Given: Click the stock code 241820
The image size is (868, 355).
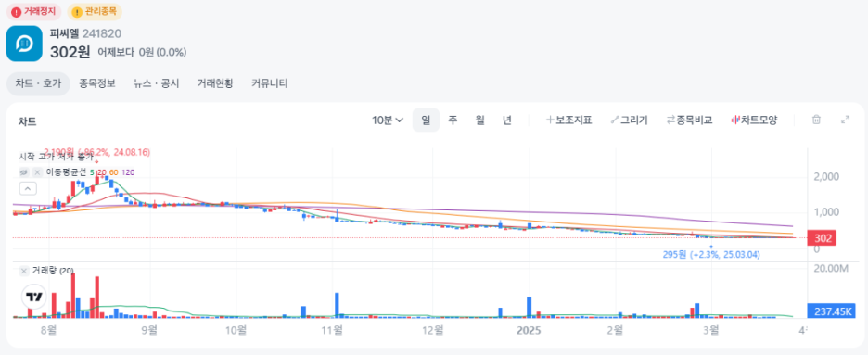Looking at the screenshot, I should coord(102,33).
